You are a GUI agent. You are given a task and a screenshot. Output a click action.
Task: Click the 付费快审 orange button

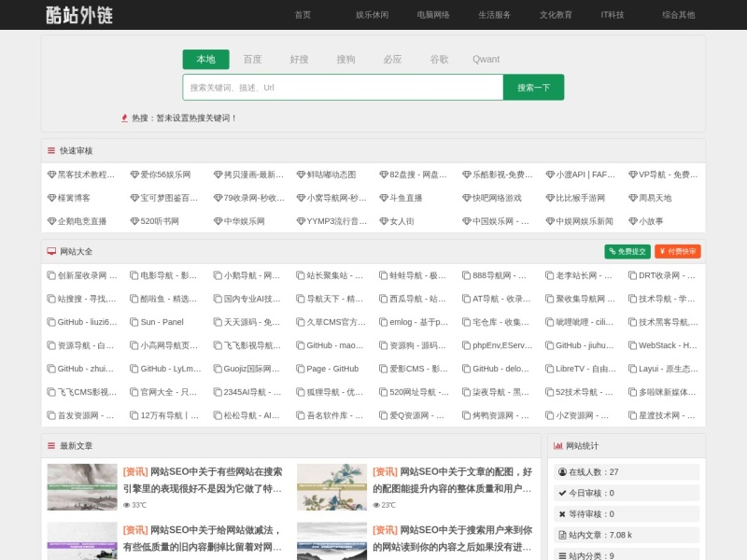678,251
